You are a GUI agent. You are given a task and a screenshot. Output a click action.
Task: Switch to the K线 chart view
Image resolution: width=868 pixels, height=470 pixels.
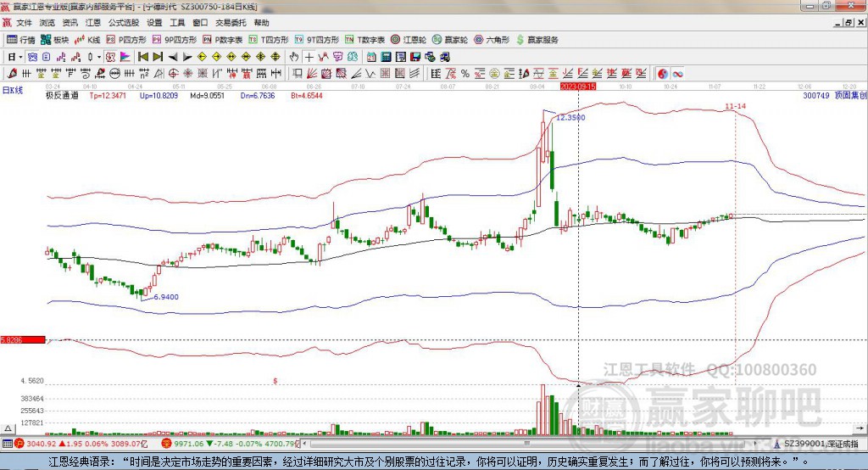point(87,40)
